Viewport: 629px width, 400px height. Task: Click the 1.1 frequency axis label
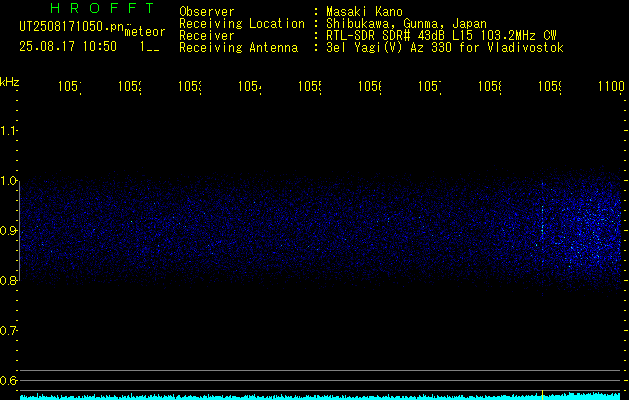coord(8,130)
